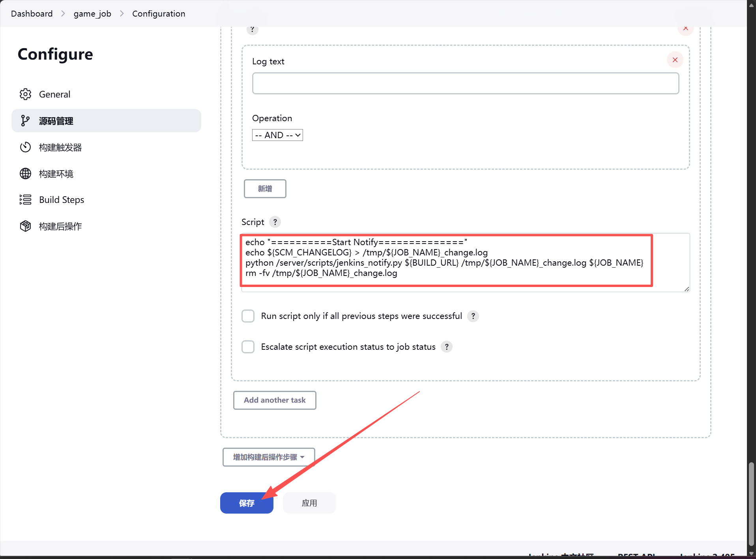
Task: Click Add another task button
Action: click(275, 400)
